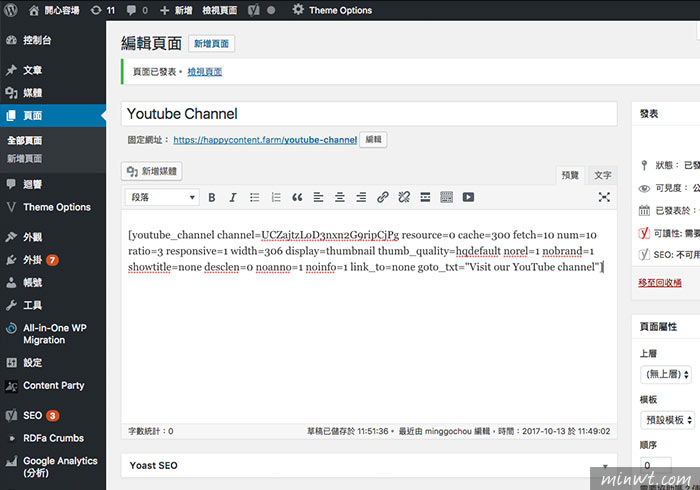Click Yoast icon in admin bar
The image size is (700, 490).
point(254,10)
